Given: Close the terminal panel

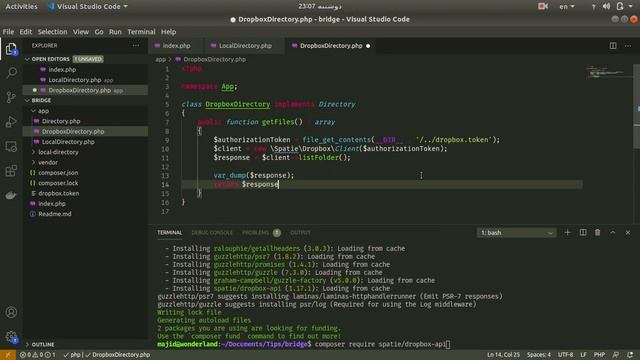Looking at the screenshot, I should point(628,233).
